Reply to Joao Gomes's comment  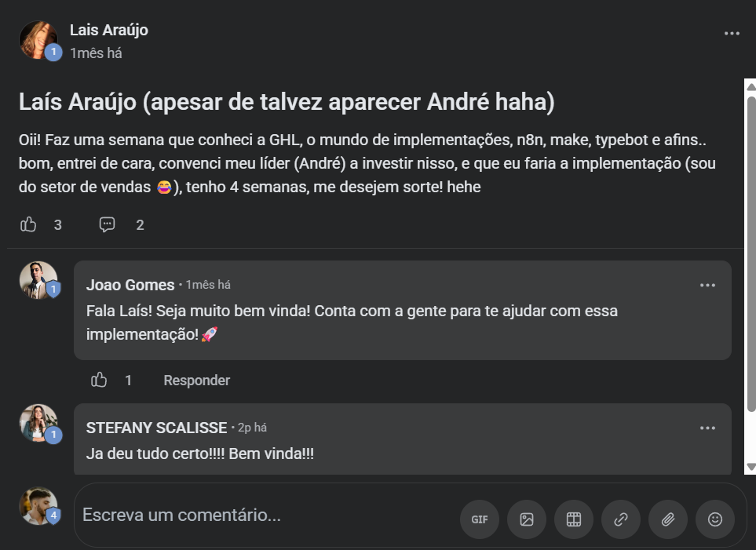click(196, 381)
